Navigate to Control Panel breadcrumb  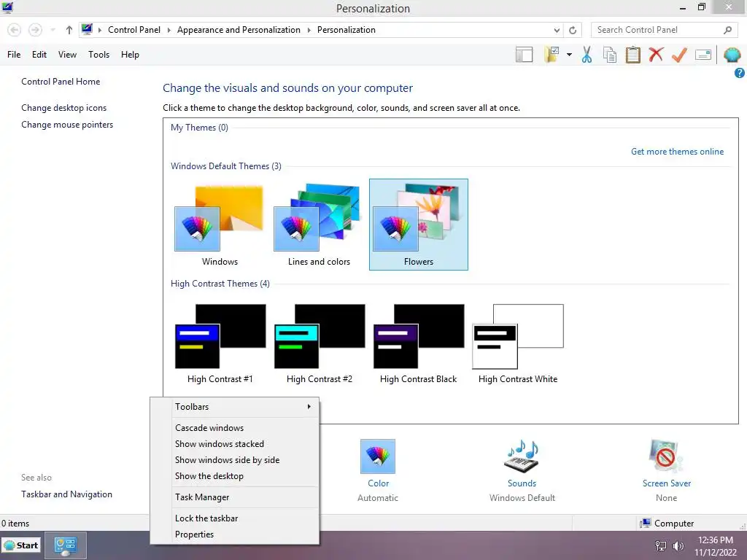coord(134,30)
